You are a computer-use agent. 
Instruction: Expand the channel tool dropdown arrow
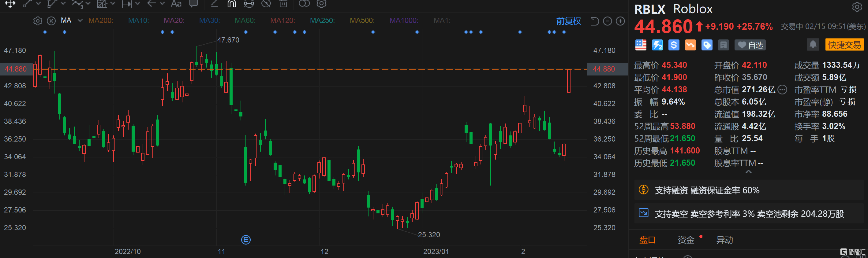click(x=63, y=3)
